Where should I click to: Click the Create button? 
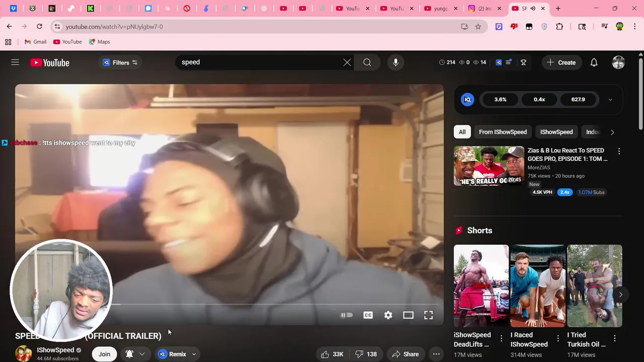(561, 62)
